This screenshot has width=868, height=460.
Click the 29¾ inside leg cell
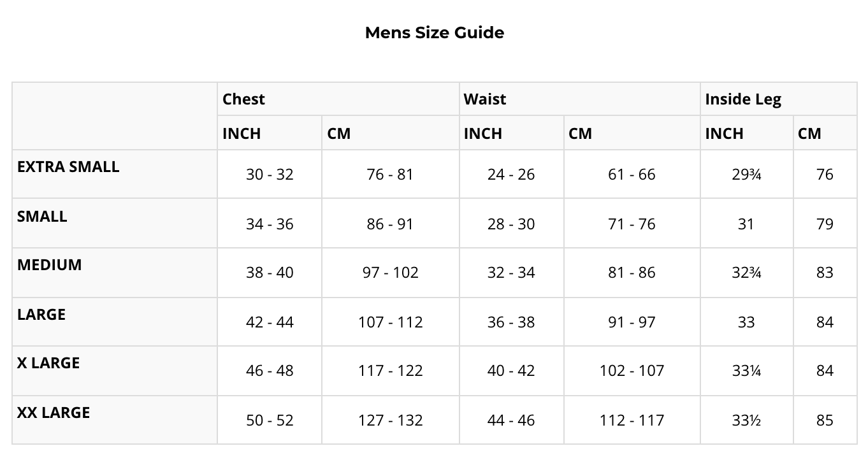click(x=746, y=175)
